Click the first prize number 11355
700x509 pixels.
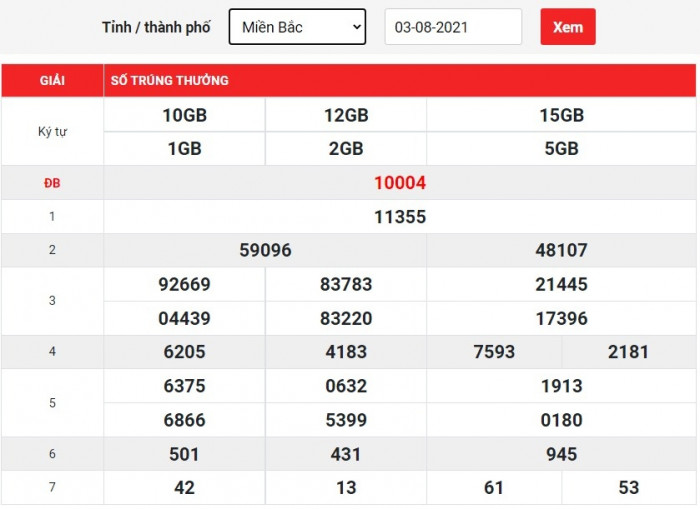(x=400, y=217)
